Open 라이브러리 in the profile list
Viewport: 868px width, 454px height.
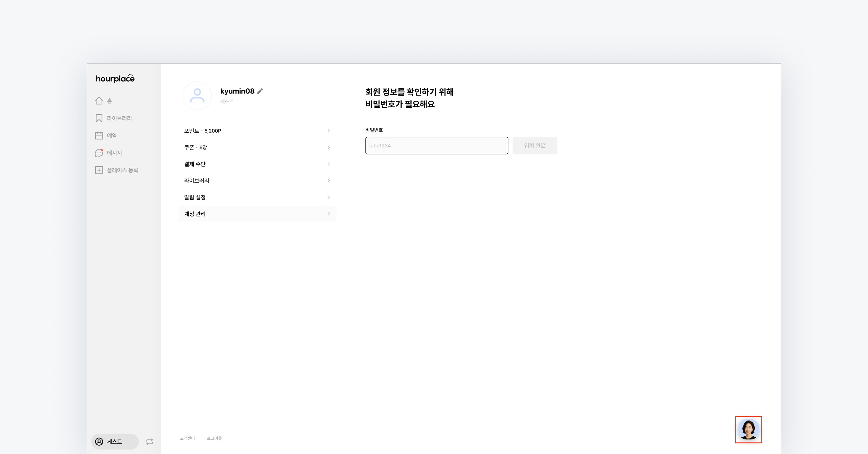click(x=197, y=181)
